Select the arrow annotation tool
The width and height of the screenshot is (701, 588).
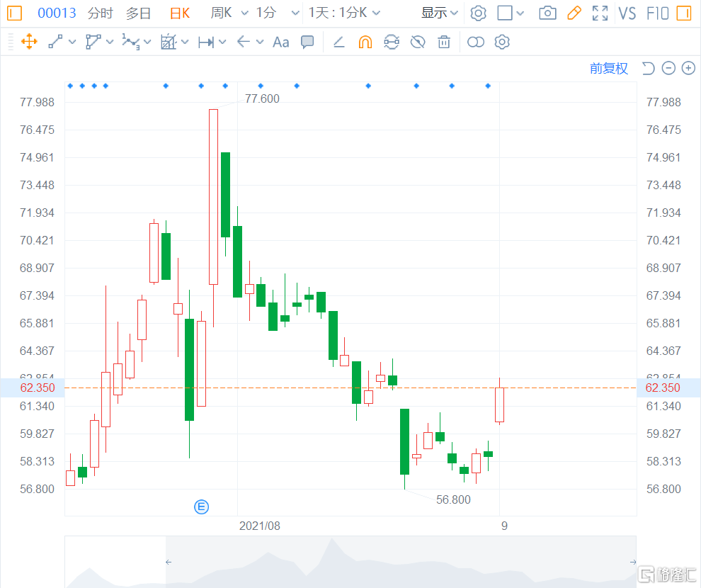pos(244,42)
